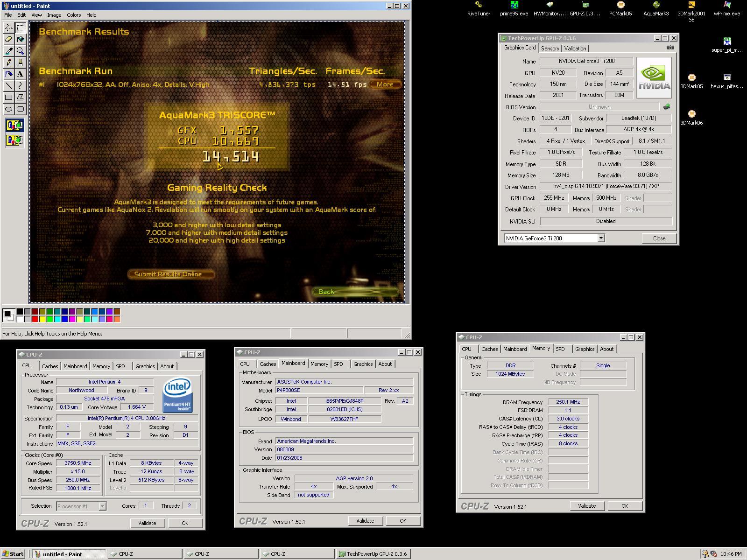This screenshot has height=560, width=747.
Task: Click the HWMonitor desktop shortcut
Action: click(550, 8)
